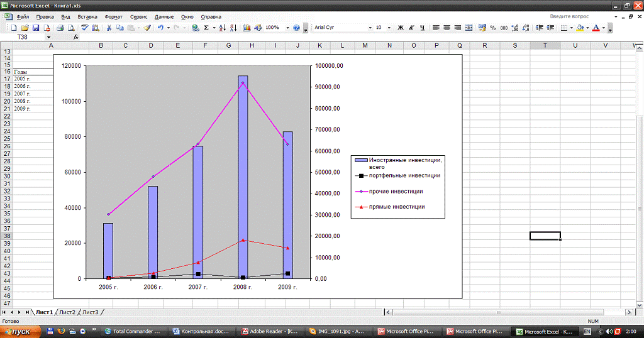Select the Format Painter brush
644x338 pixels.
point(147,28)
